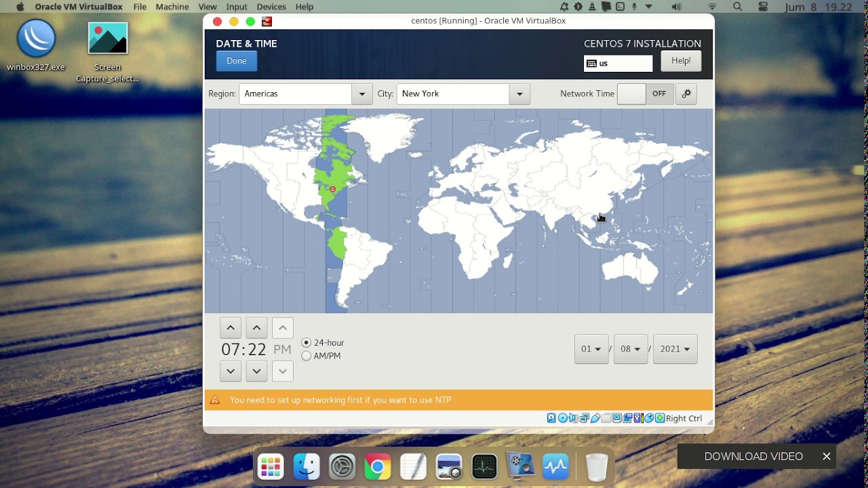Open Finder from the dock
This screenshot has width=868, height=488.
pos(307,467)
